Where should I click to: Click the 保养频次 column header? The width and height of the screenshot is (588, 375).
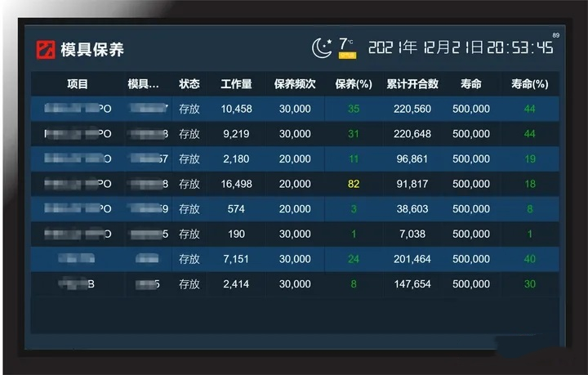point(295,84)
